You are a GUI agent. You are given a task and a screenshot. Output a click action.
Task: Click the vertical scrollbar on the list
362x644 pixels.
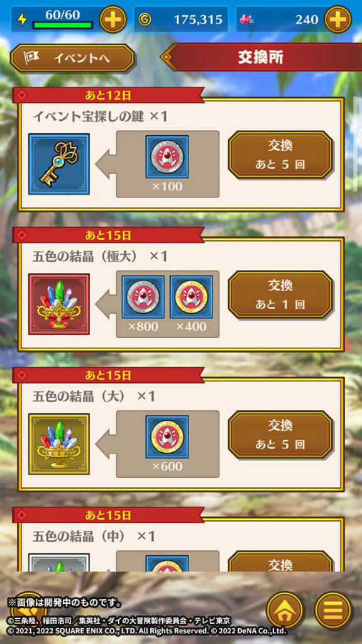coord(356,145)
